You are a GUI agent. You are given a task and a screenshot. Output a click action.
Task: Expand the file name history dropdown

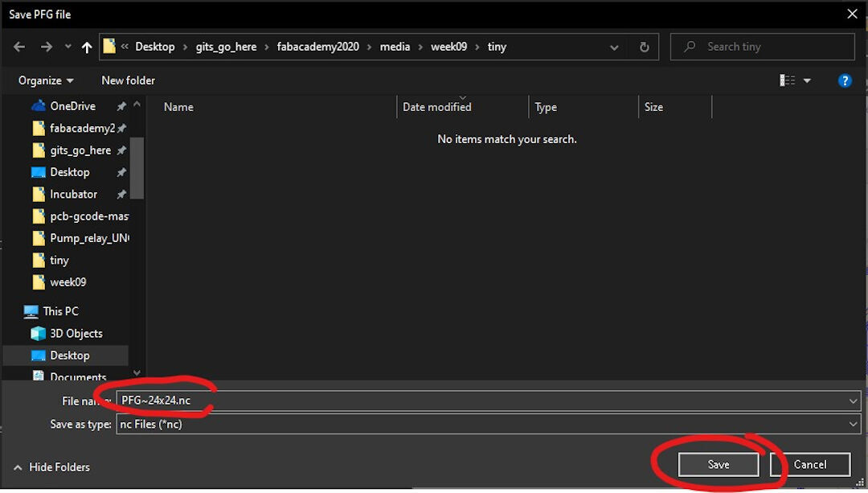(854, 401)
